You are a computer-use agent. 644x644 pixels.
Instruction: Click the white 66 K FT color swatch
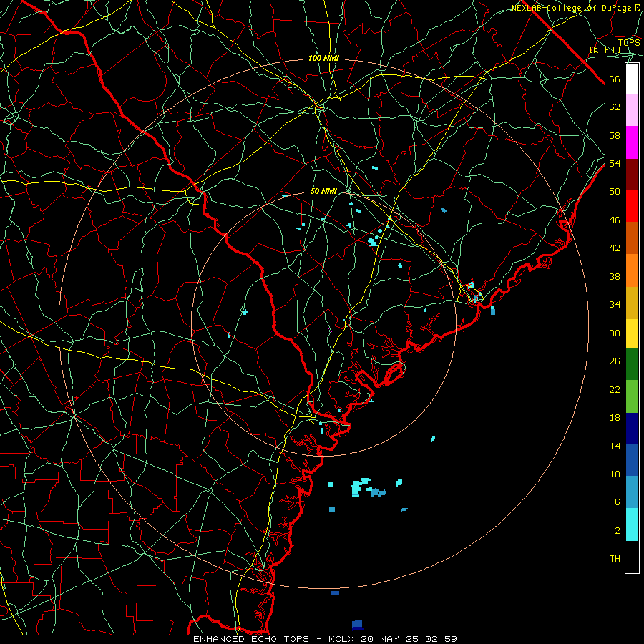point(632,79)
